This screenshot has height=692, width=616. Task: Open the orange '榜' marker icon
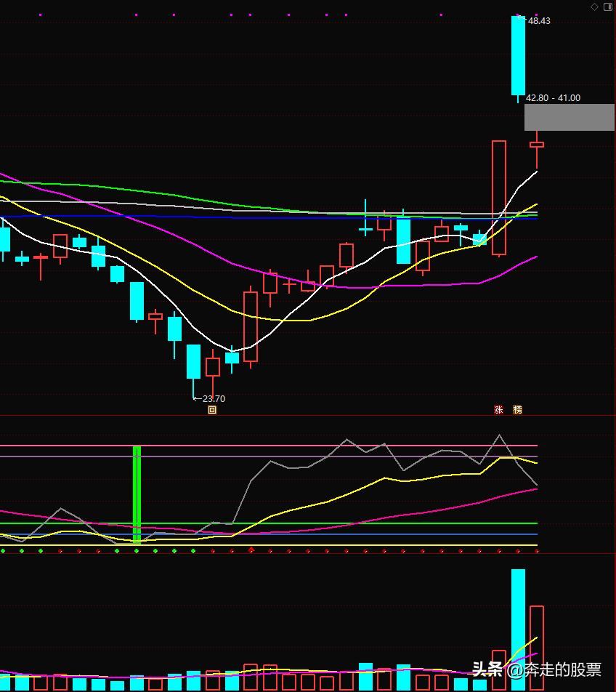[517, 410]
